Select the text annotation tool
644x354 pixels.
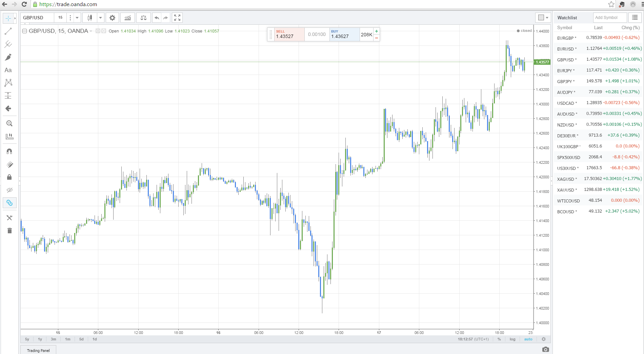pyautogui.click(x=8, y=70)
